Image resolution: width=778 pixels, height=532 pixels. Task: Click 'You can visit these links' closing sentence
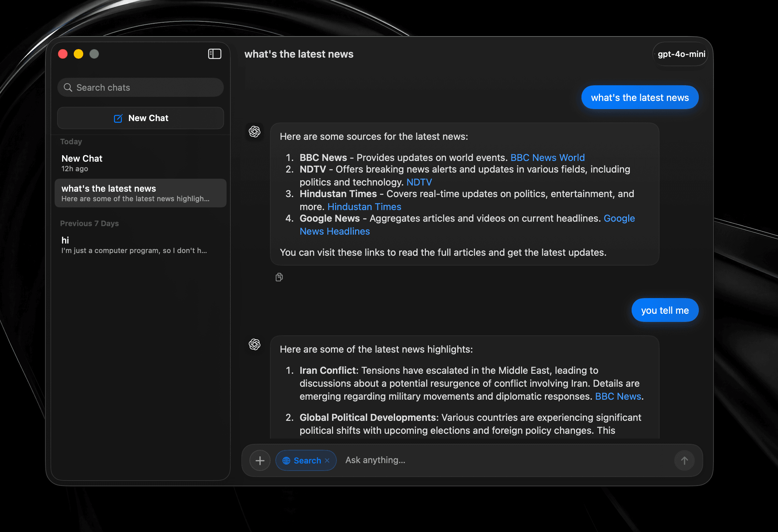(443, 252)
